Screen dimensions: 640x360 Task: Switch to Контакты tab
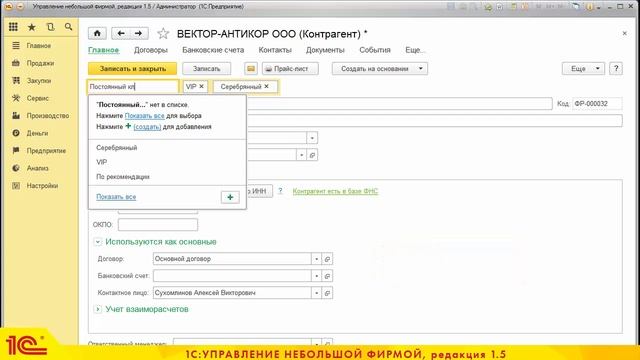(275, 50)
